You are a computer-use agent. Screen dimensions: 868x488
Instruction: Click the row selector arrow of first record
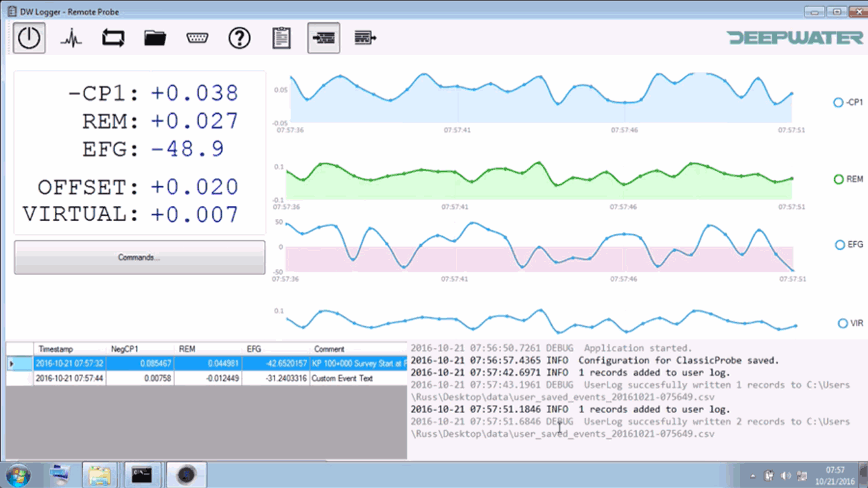(x=11, y=363)
